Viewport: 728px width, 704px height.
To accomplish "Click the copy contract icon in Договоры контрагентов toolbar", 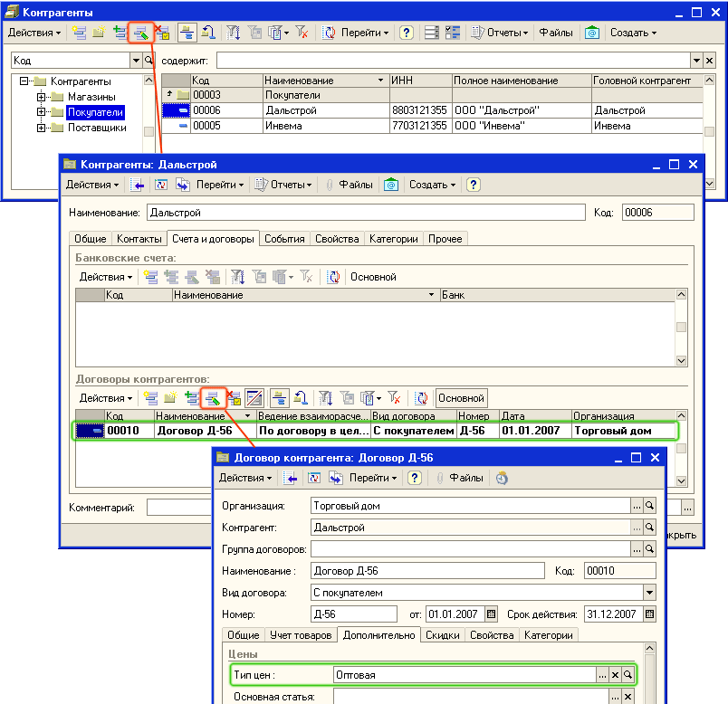I will 192,398.
